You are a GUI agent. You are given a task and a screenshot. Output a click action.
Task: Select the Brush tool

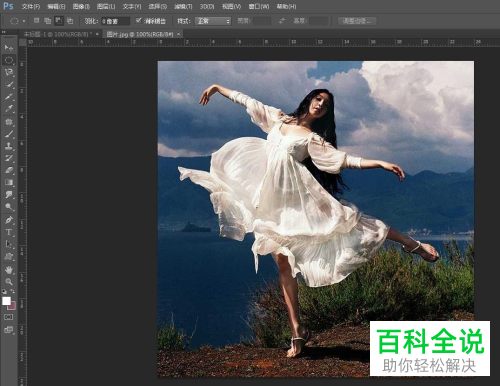(9, 134)
